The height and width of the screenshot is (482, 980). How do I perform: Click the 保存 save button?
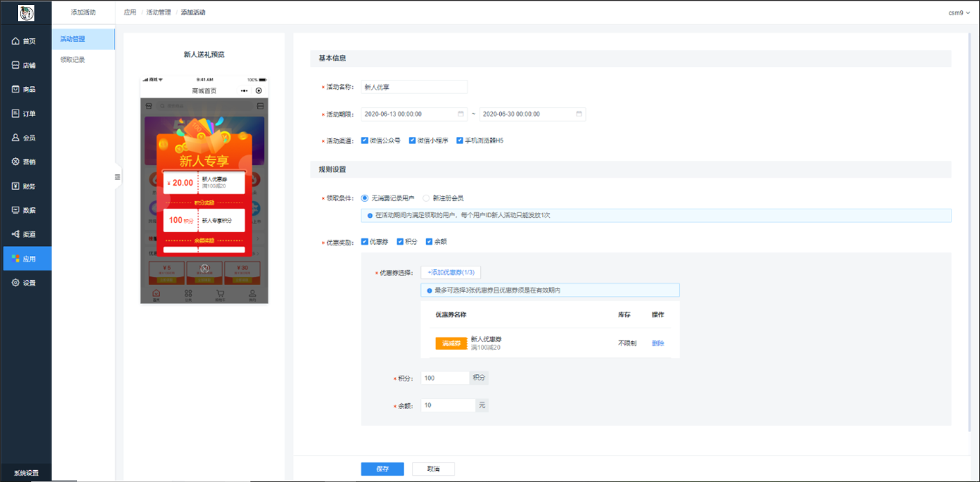[382, 469]
